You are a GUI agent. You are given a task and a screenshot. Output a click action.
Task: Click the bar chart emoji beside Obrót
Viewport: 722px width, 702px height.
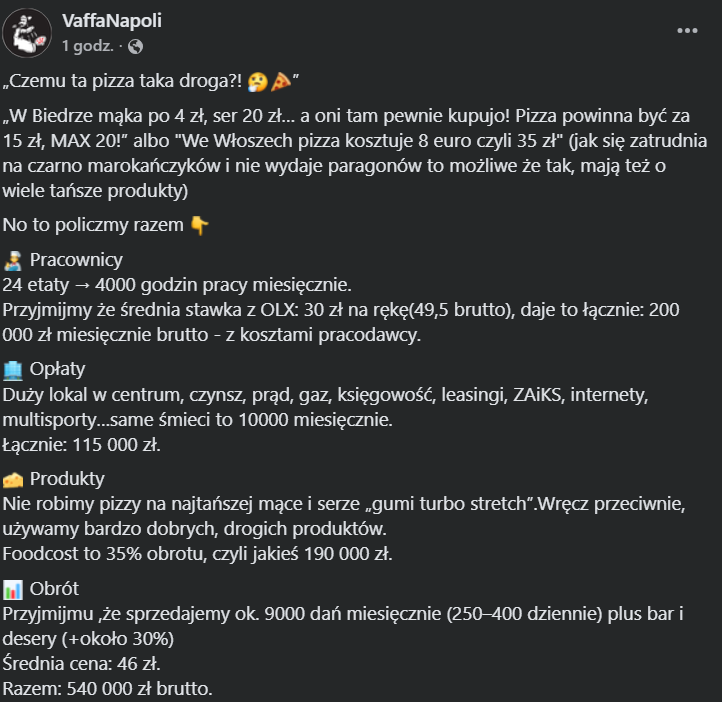point(14,588)
